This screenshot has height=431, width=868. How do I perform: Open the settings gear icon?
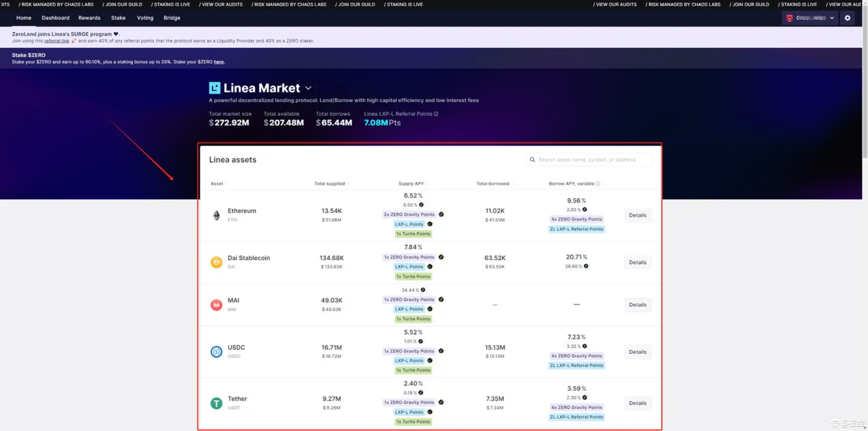[847, 18]
